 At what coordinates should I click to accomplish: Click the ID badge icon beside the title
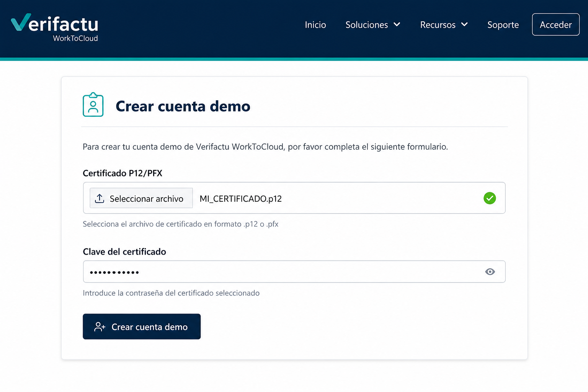[93, 105]
